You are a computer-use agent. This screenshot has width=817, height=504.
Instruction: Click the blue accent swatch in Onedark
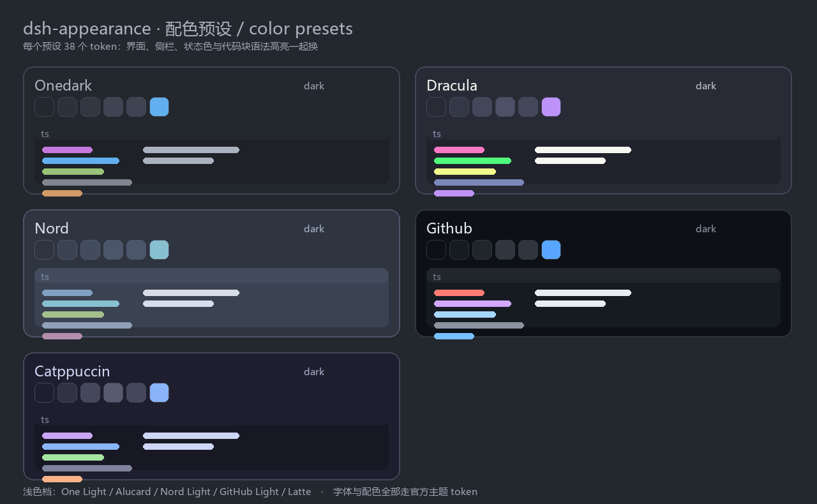point(159,107)
